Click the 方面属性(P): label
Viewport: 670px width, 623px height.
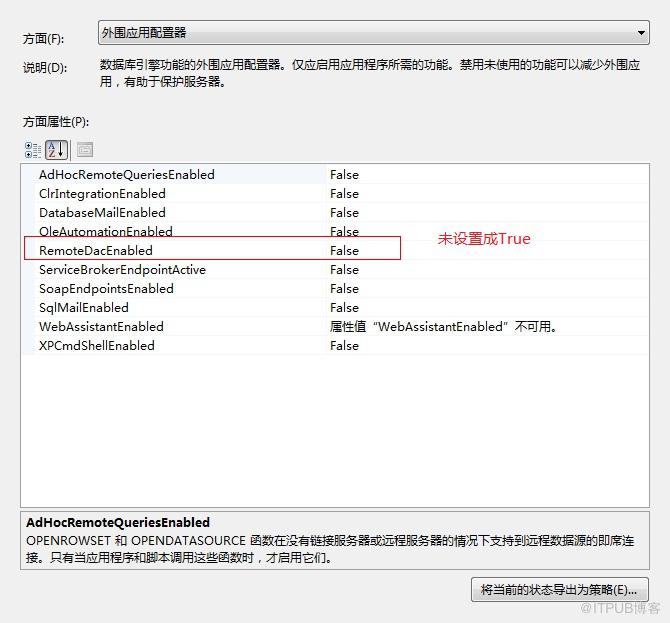[x=56, y=122]
